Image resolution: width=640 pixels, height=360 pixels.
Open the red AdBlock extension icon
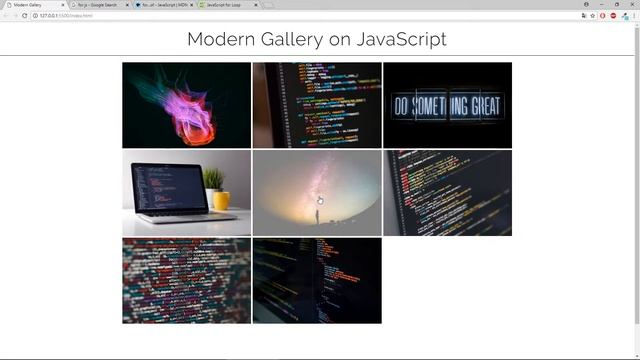click(613, 16)
